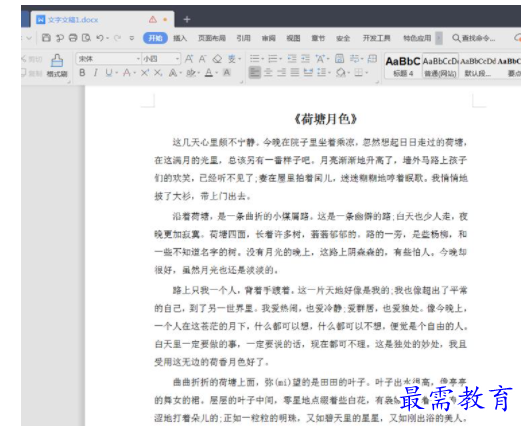The height and width of the screenshot is (430, 521).
Task: Switch to the 开发工具 ribbon tab
Action: coord(376,38)
